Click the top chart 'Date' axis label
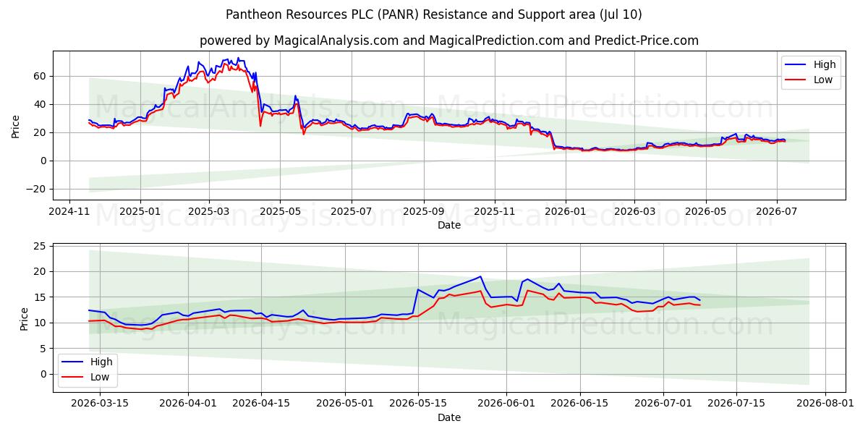Image resolution: width=868 pixels, height=434 pixels. coord(449,226)
